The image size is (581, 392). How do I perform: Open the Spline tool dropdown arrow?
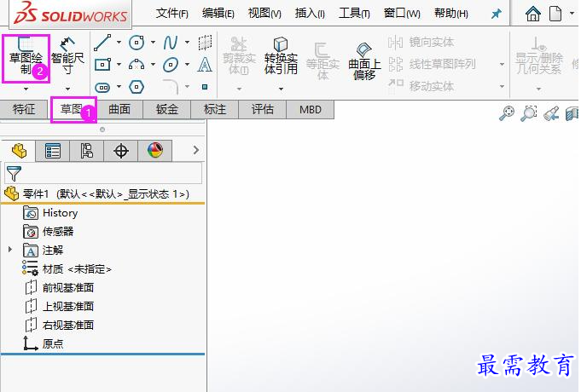(187, 43)
